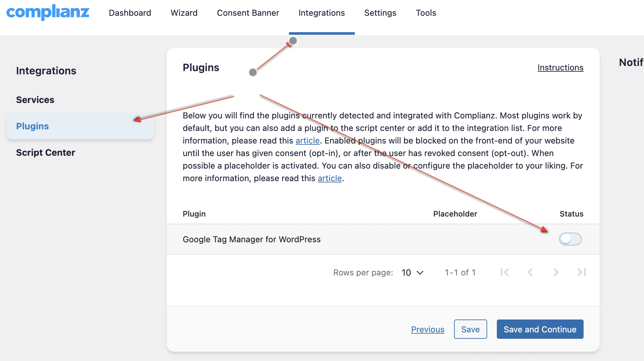644x361 pixels.
Task: Click the previous page pagination arrow
Action: point(530,272)
